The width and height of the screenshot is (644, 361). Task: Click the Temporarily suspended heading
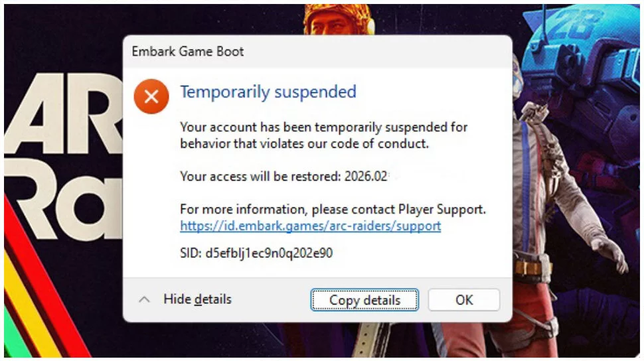pyautogui.click(x=268, y=92)
